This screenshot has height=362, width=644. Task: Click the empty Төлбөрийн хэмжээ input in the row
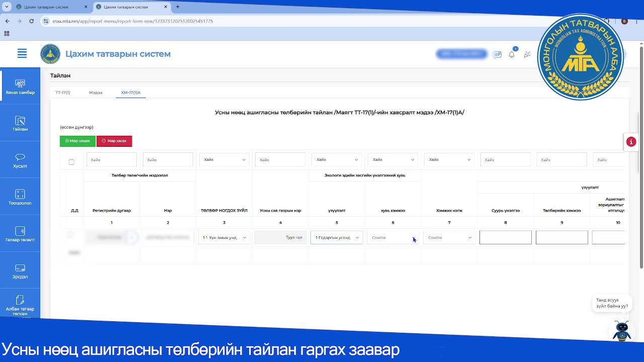click(x=562, y=237)
